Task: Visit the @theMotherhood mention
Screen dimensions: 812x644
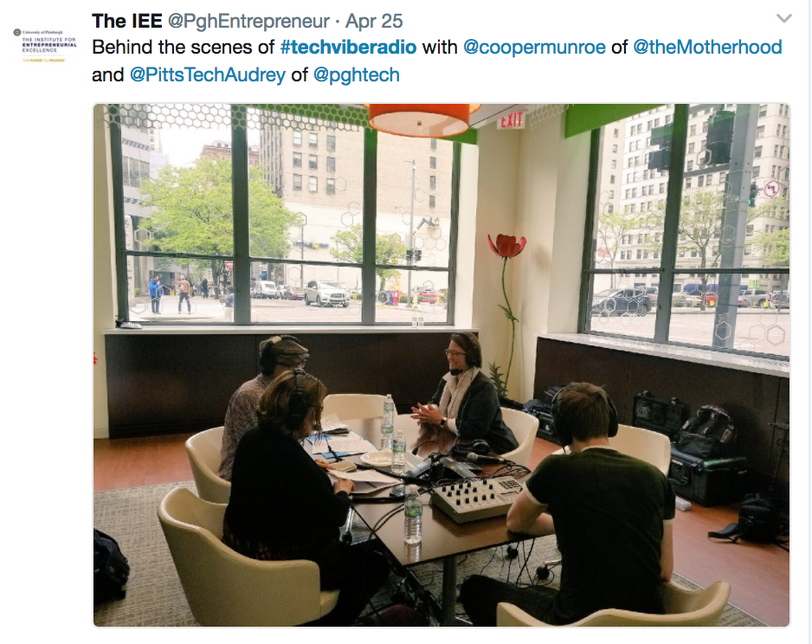Action: point(707,47)
